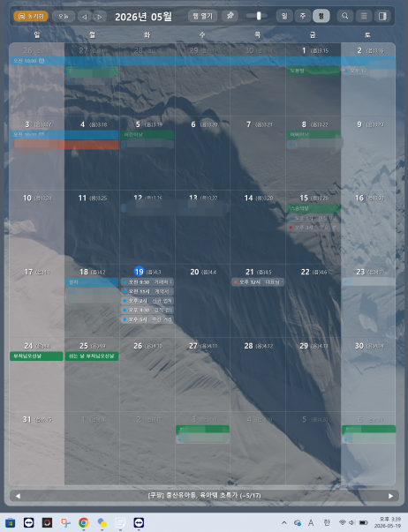Viewport: 408px width, 532px height.
Task: Click the 쉬는 날 부처님오신날 event on May 25
Action: tap(92, 356)
